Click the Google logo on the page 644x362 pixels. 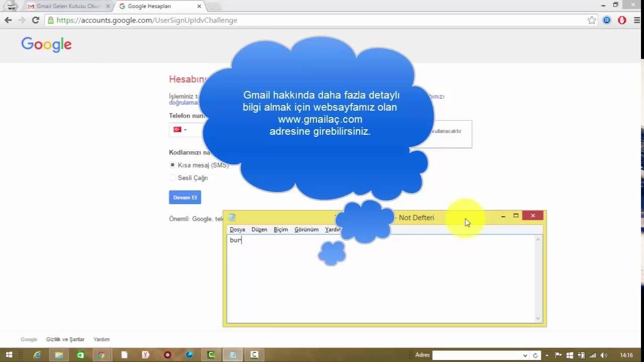coord(46,45)
